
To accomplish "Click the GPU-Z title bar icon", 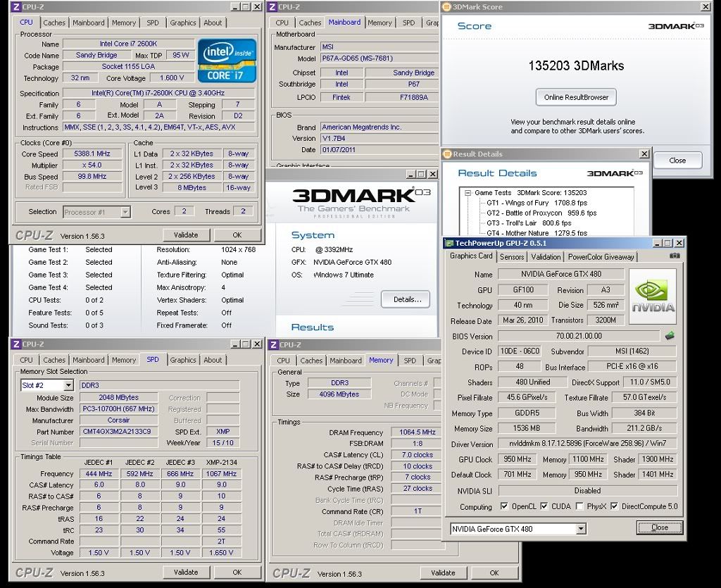I will [449, 243].
